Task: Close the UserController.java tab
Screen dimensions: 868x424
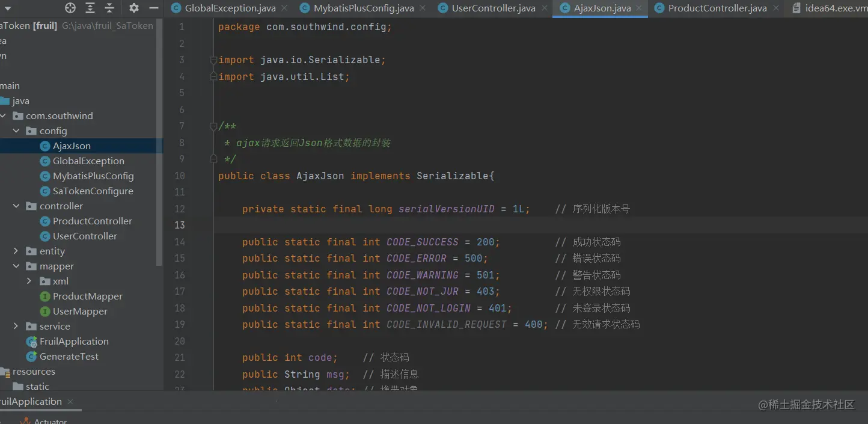Action: [544, 8]
